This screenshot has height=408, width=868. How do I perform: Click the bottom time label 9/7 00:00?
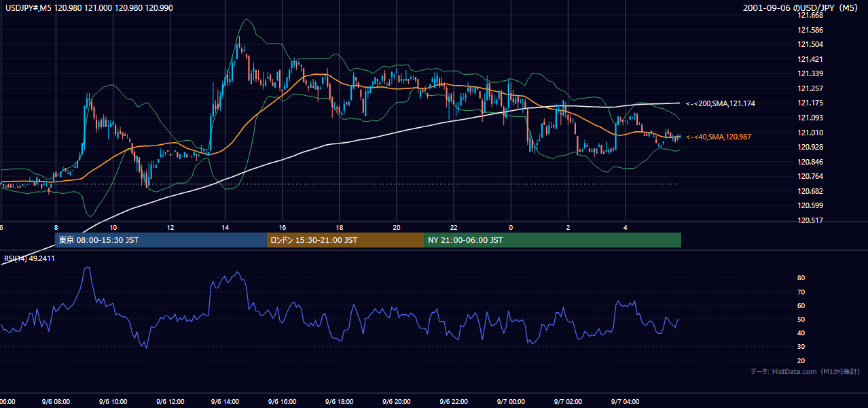(511, 402)
